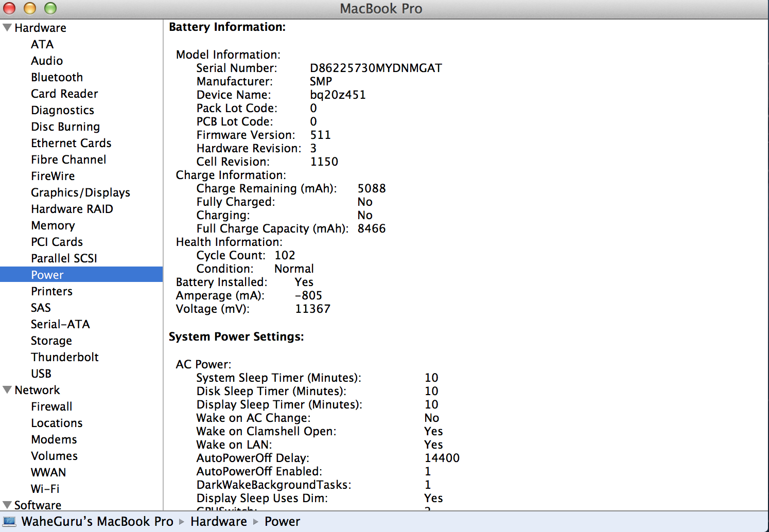The height and width of the screenshot is (532, 769).
Task: Click the Wake on LAN label
Action: coord(234,445)
